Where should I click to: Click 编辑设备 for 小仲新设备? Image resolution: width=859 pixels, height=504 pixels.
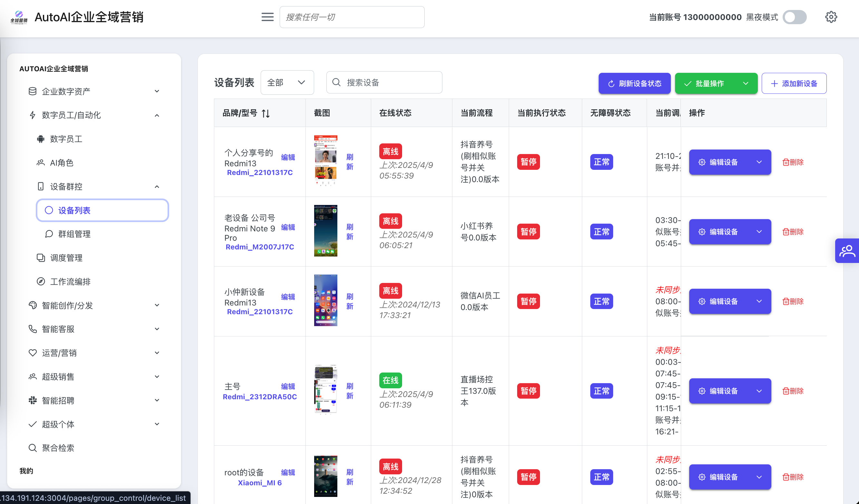click(730, 301)
